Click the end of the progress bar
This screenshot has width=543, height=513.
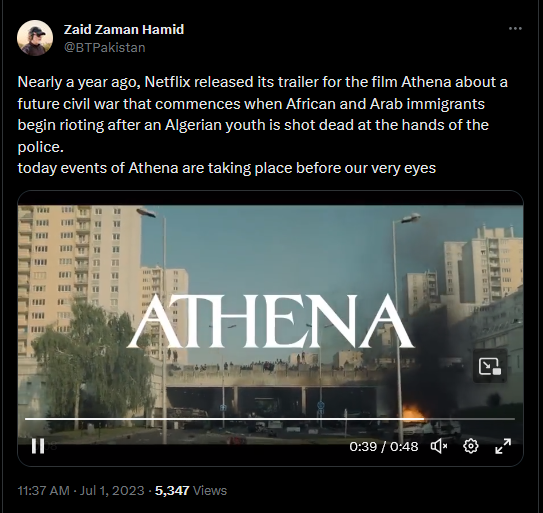click(x=514, y=419)
